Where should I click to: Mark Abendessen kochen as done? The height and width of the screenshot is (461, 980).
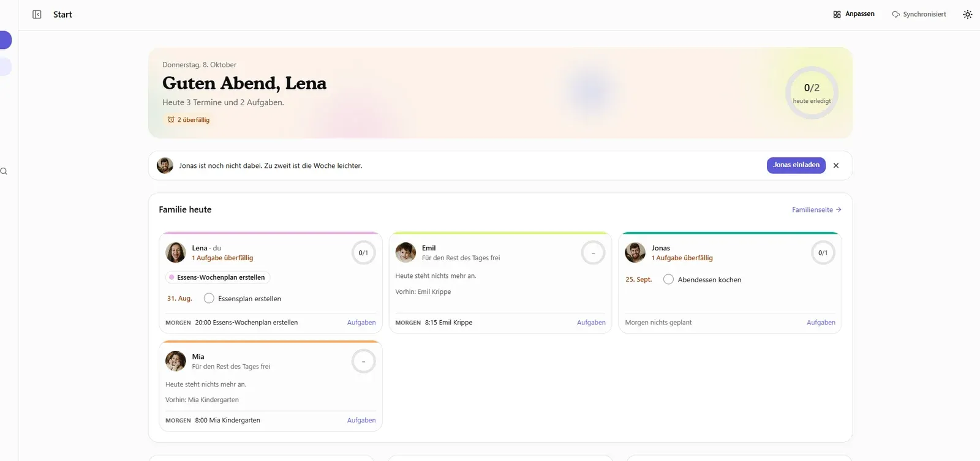(668, 279)
